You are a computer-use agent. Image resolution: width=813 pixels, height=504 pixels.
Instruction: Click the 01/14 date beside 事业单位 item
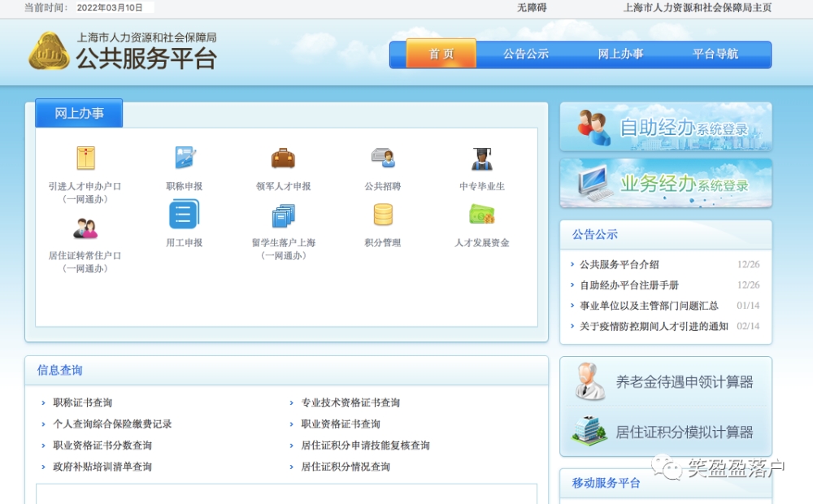click(x=748, y=306)
